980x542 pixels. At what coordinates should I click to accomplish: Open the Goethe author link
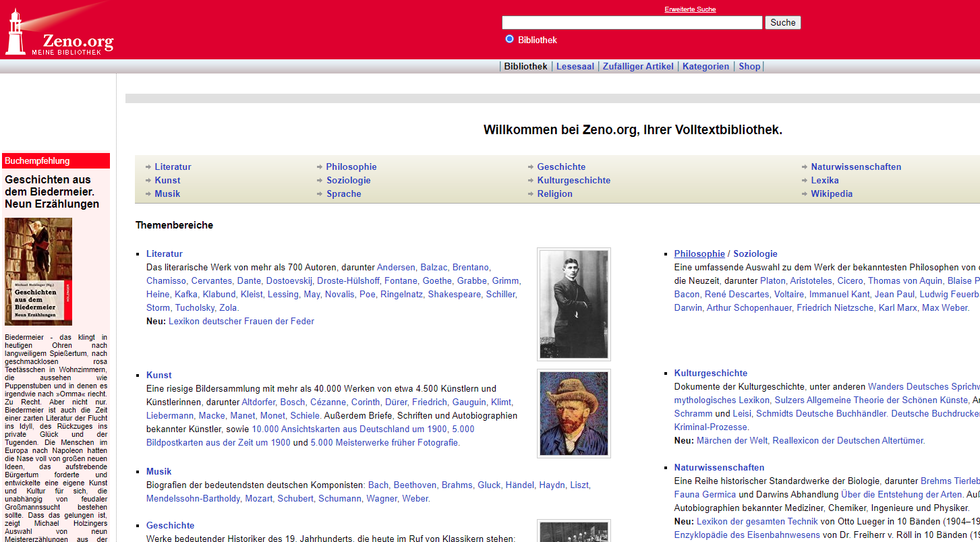tap(437, 280)
